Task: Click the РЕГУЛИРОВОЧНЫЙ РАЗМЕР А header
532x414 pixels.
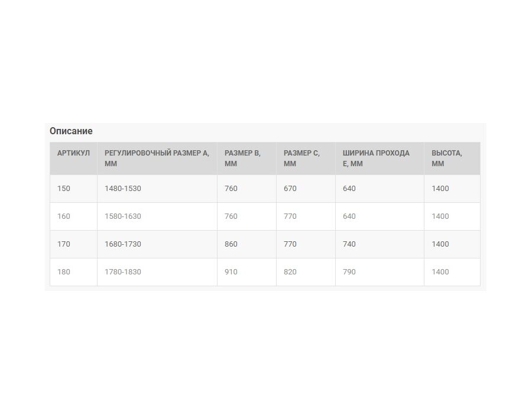Action: [x=157, y=159]
